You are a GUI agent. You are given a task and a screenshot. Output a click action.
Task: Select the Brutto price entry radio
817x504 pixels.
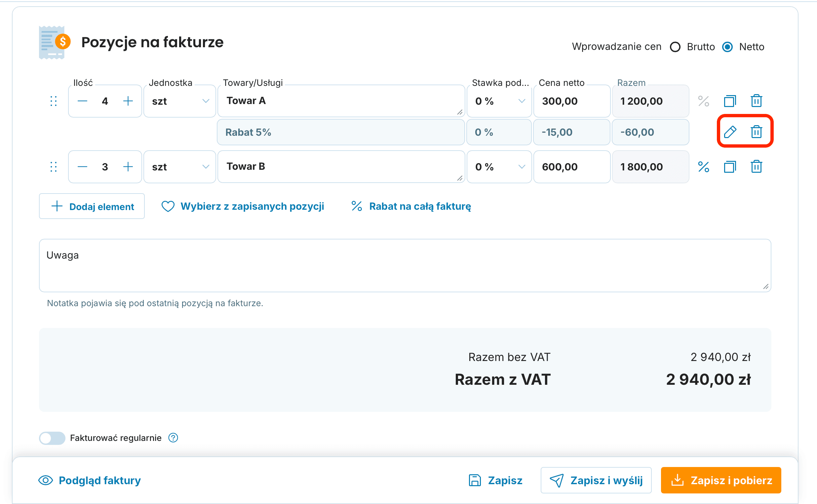click(675, 47)
